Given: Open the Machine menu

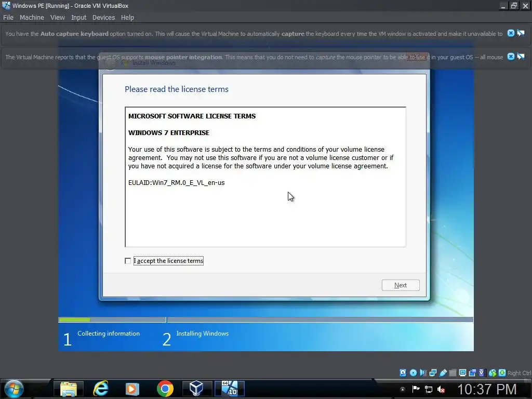Looking at the screenshot, I should (x=32, y=17).
